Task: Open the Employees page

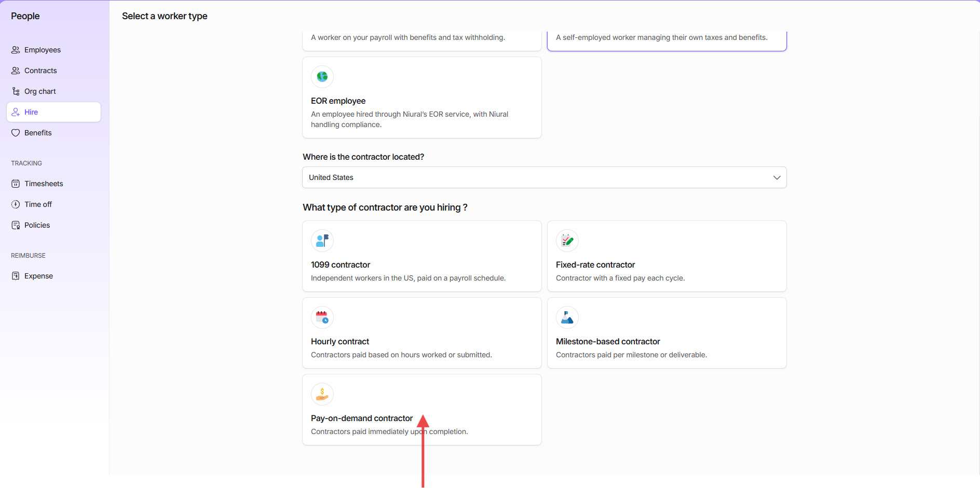Action: click(x=53, y=50)
